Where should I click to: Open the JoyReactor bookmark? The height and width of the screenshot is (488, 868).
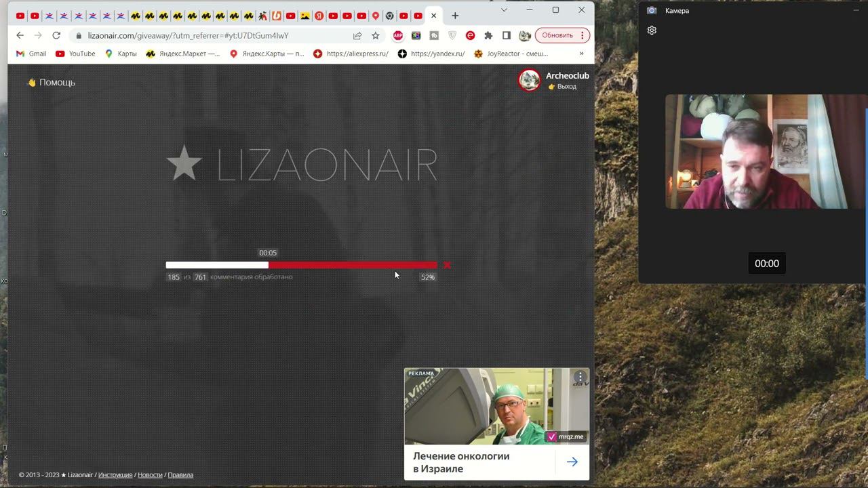coord(511,54)
